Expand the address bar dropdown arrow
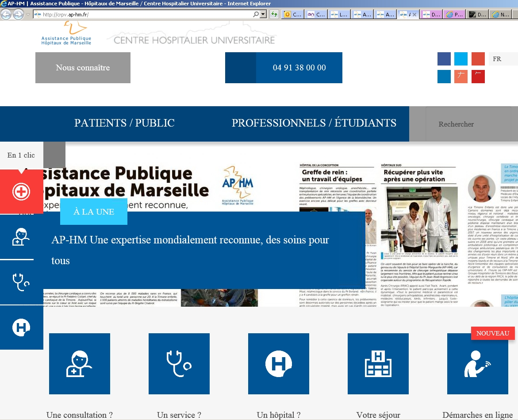The image size is (518, 420). (x=264, y=14)
